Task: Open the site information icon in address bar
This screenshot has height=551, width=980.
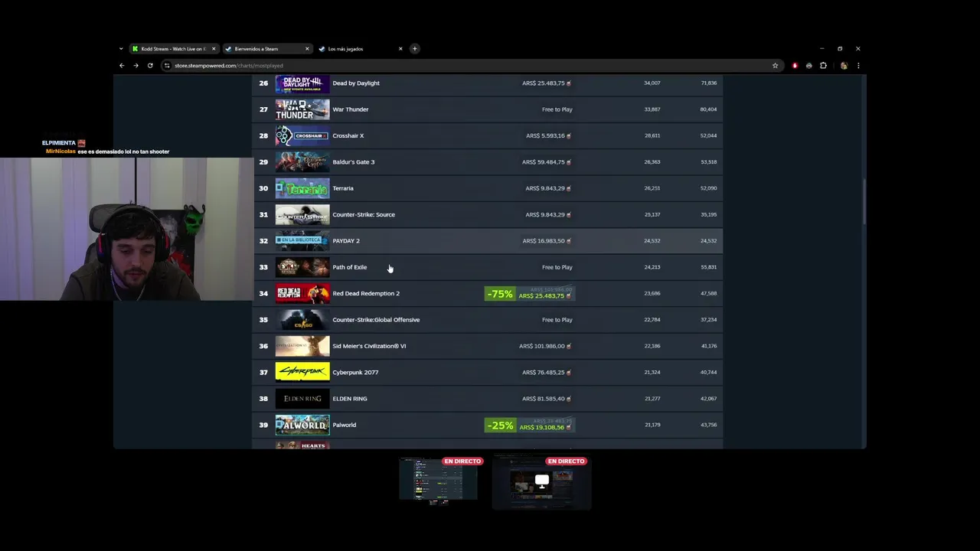Action: tap(167, 66)
